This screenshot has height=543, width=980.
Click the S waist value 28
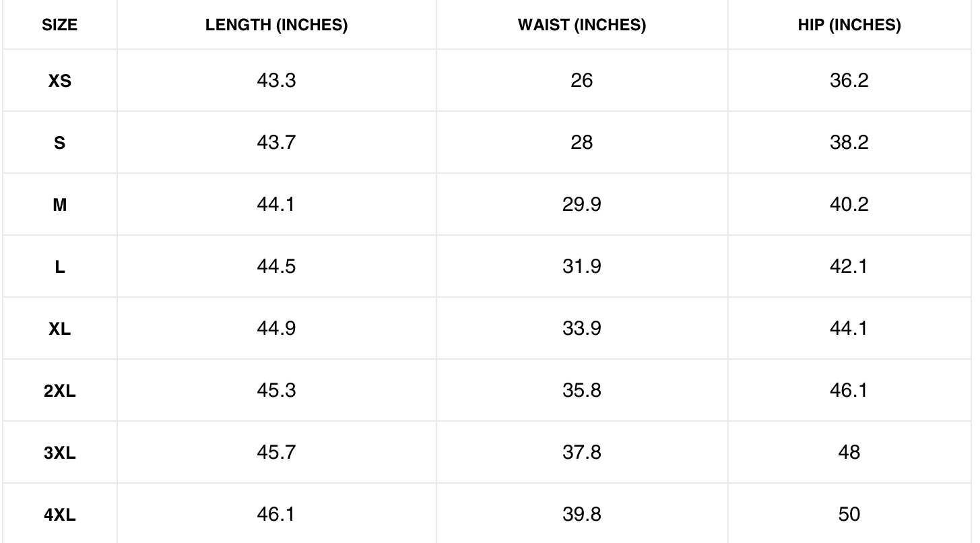[581, 143]
